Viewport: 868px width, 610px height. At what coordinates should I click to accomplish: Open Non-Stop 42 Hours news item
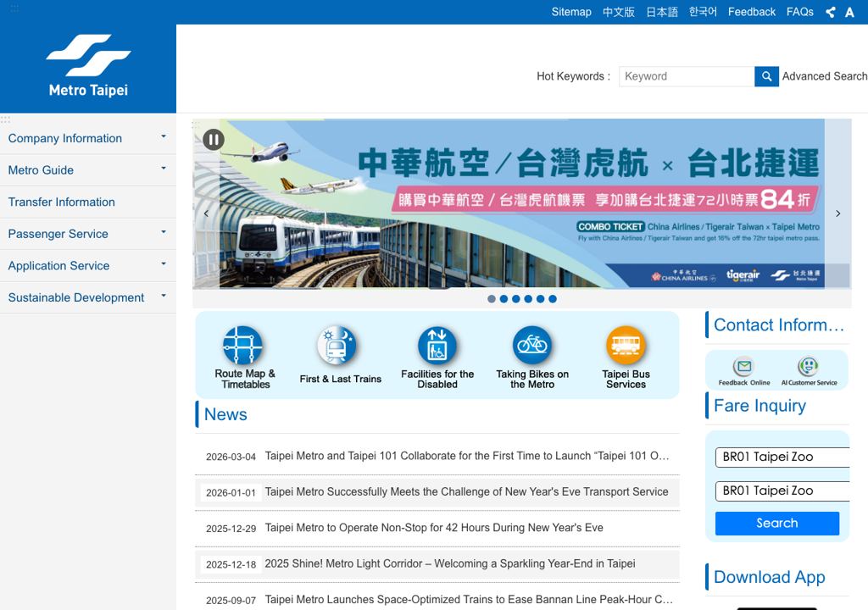434,528
